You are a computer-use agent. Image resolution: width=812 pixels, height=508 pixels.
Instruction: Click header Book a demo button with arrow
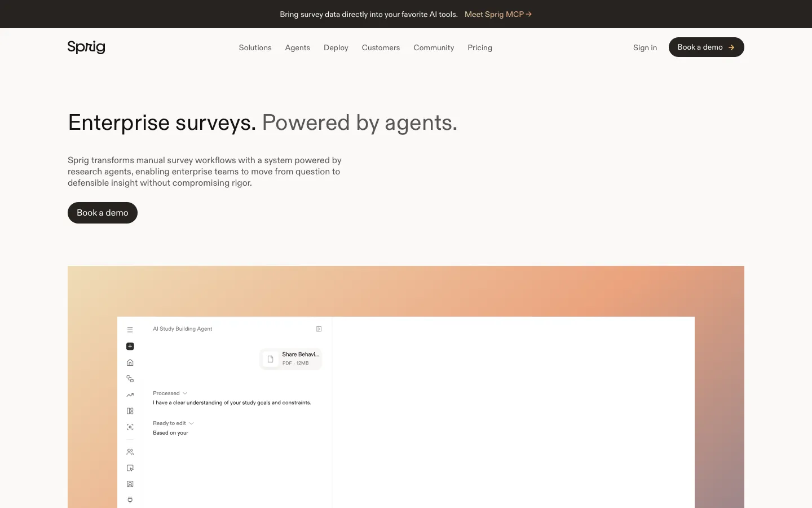tap(706, 47)
